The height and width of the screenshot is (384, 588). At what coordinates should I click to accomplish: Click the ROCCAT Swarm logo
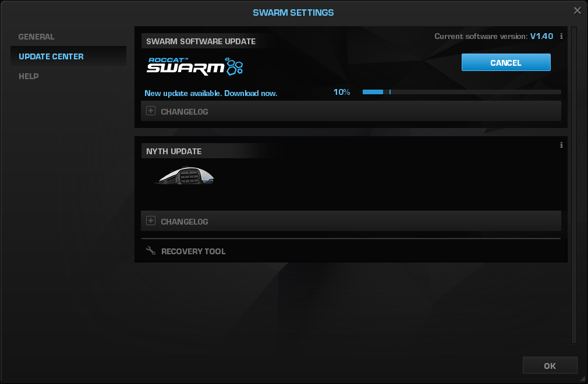pyautogui.click(x=194, y=66)
